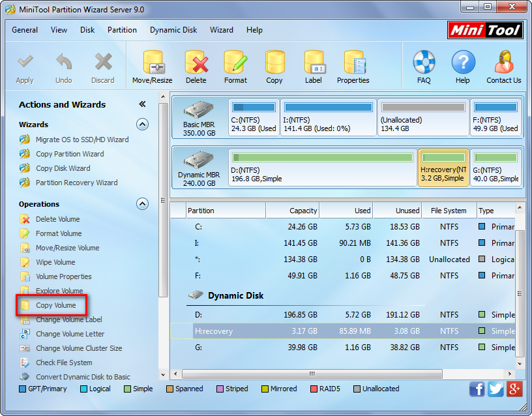Click the horizontal scrollbar right arrow
Screen dimensions: 532x416
click(x=510, y=374)
